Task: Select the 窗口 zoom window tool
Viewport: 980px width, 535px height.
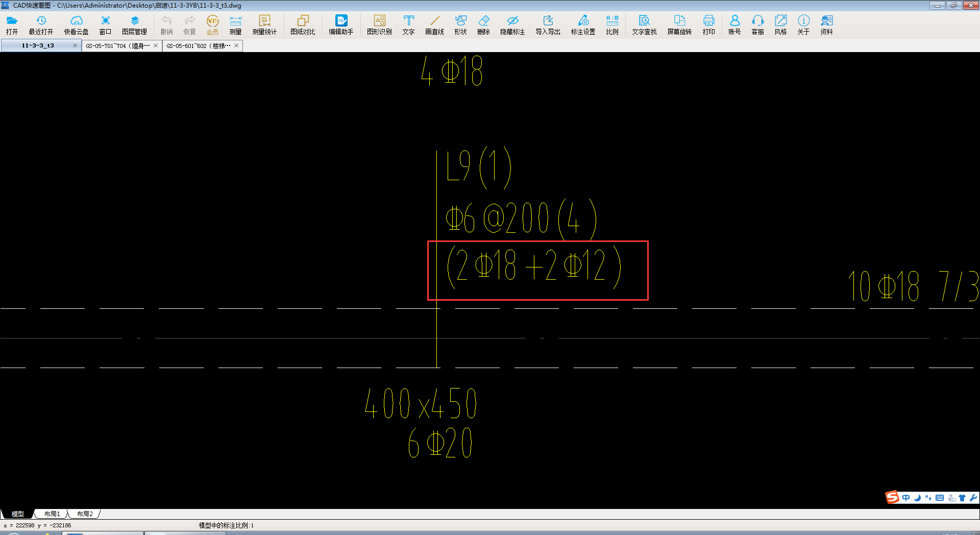Action: [105, 25]
